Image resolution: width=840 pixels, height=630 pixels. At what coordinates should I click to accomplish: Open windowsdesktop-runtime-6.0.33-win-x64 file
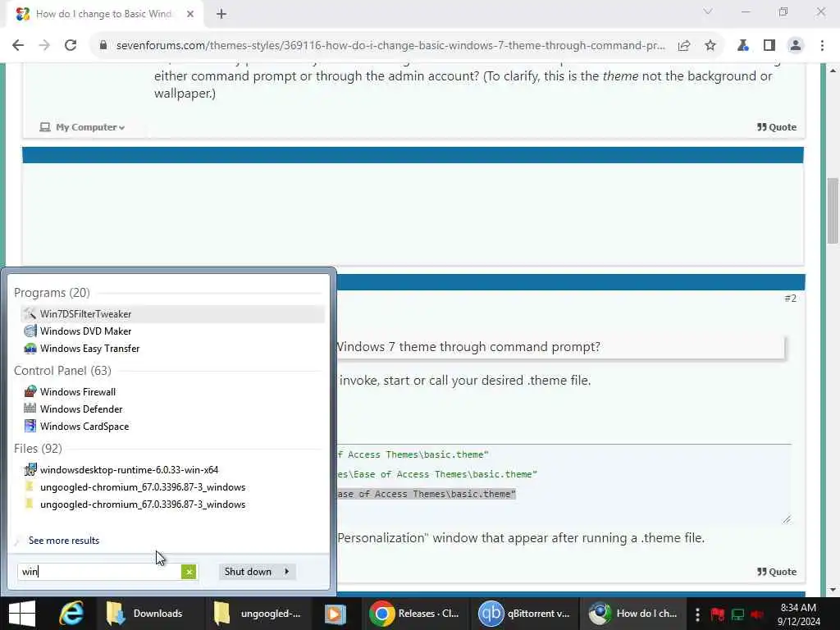[172, 470]
